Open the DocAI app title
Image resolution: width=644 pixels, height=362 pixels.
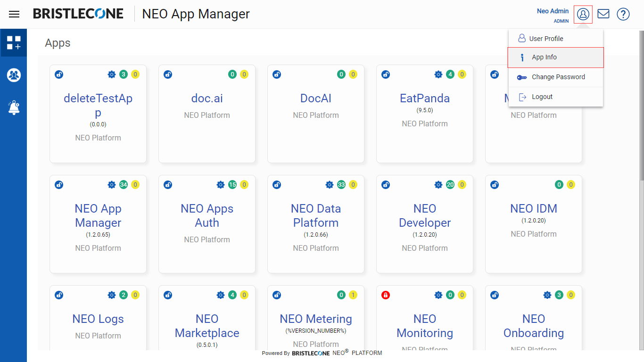click(316, 99)
